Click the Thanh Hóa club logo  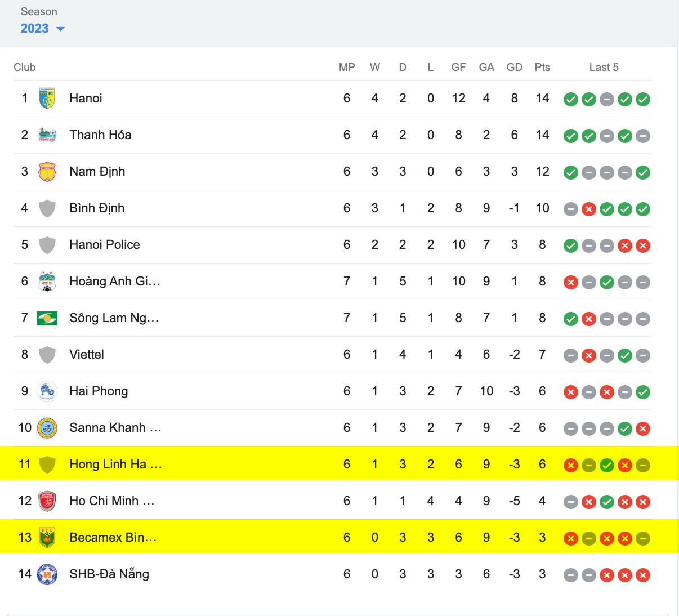(x=47, y=135)
